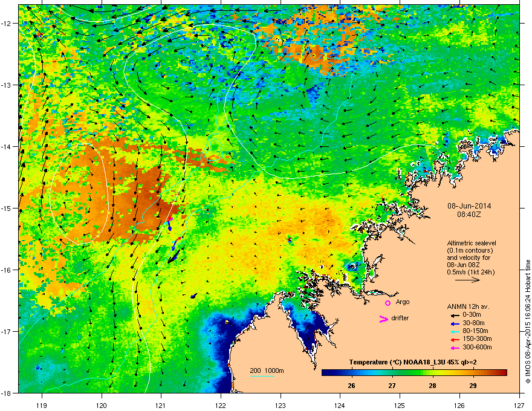Screen dimensions: 532x411
Task: Click the longitude axis label 123
Action: [x=281, y=405]
